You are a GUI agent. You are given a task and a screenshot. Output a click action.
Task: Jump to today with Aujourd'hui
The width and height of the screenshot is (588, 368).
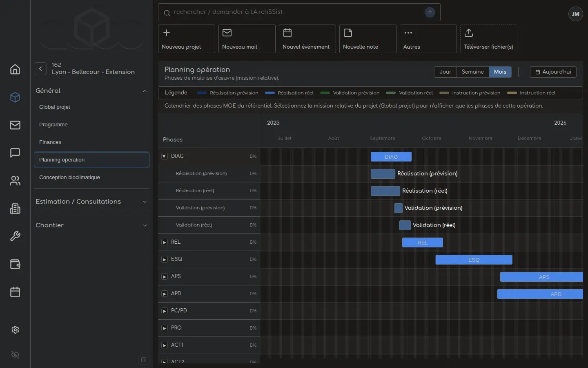click(553, 72)
